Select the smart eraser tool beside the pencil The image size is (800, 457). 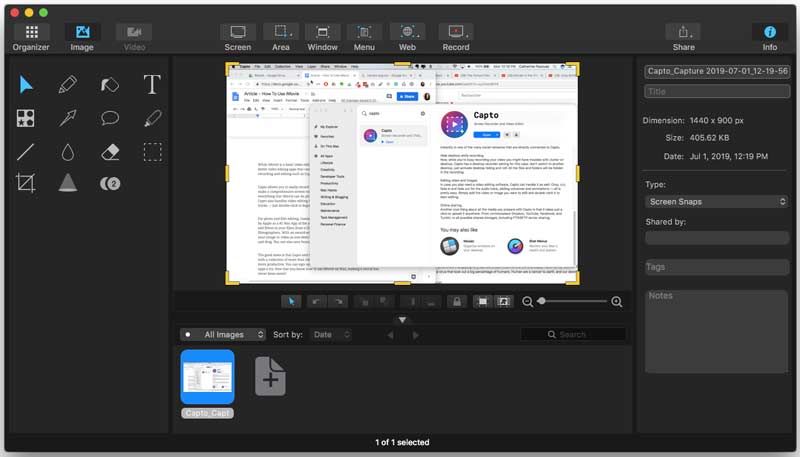point(110,85)
